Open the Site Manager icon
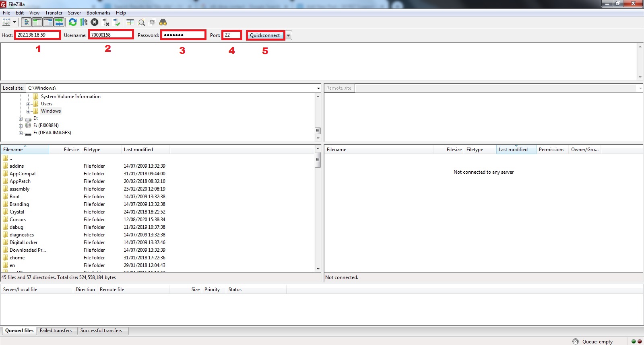The height and width of the screenshot is (345, 644). click(x=6, y=23)
